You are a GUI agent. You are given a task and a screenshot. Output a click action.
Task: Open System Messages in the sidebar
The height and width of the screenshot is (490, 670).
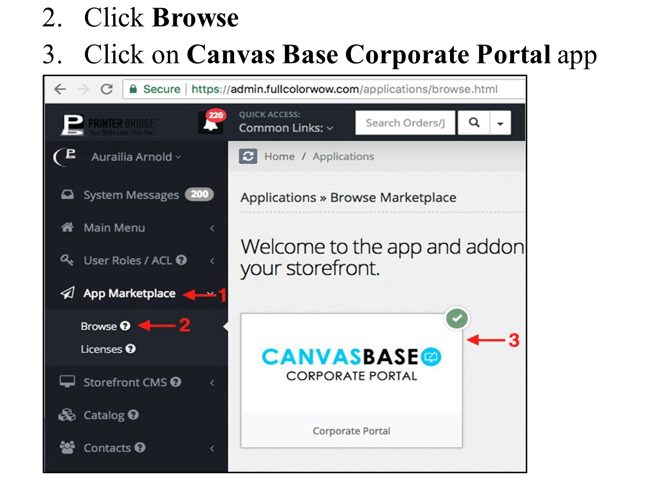pyautogui.click(x=131, y=195)
